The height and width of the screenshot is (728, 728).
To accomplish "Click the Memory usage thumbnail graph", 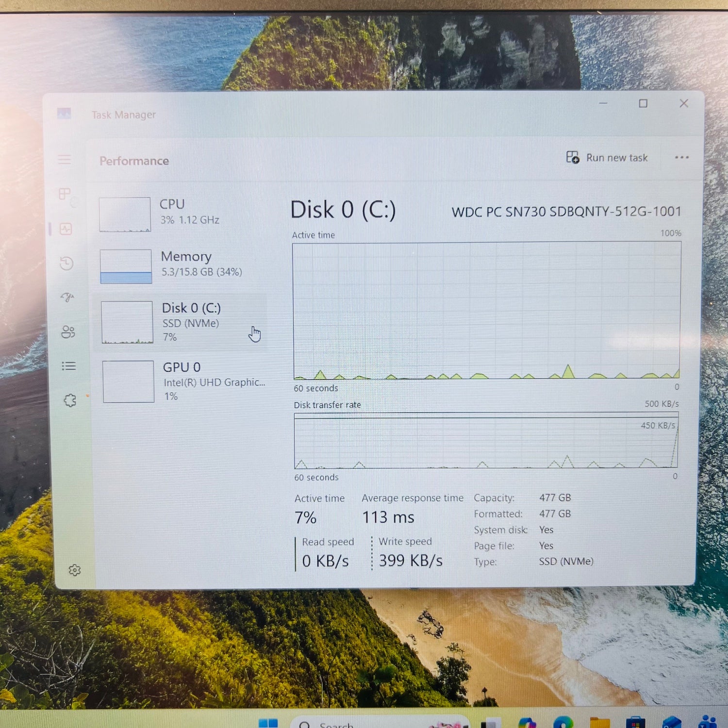I will (126, 266).
